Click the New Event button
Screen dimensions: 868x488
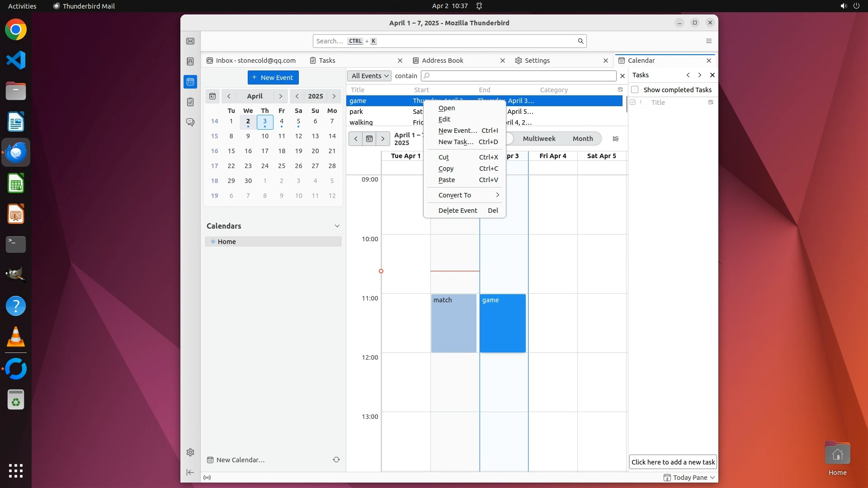(x=273, y=78)
